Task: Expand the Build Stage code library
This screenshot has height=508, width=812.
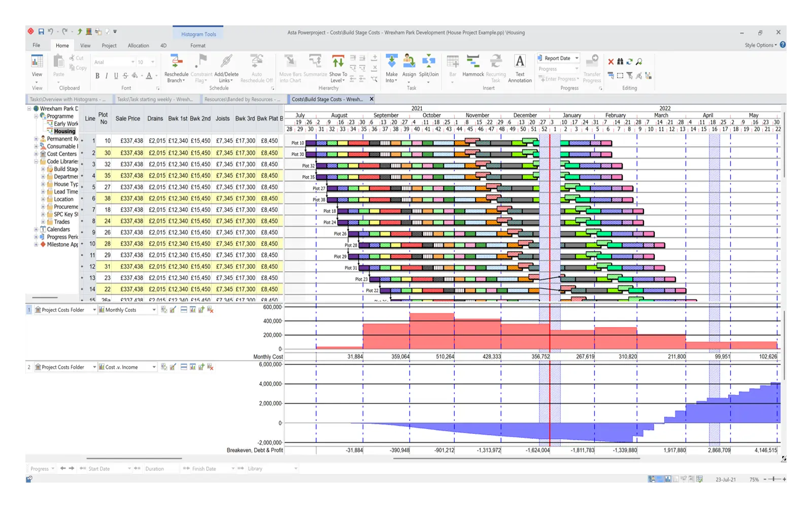Action: pos(42,169)
